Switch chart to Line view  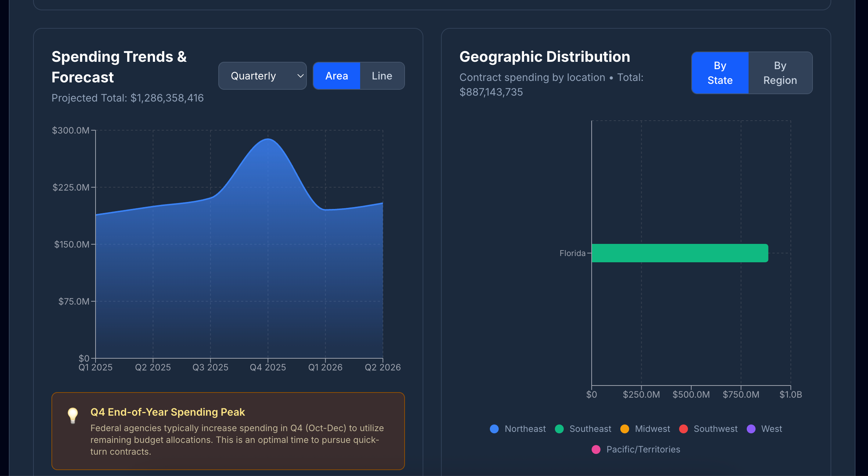[382, 76]
